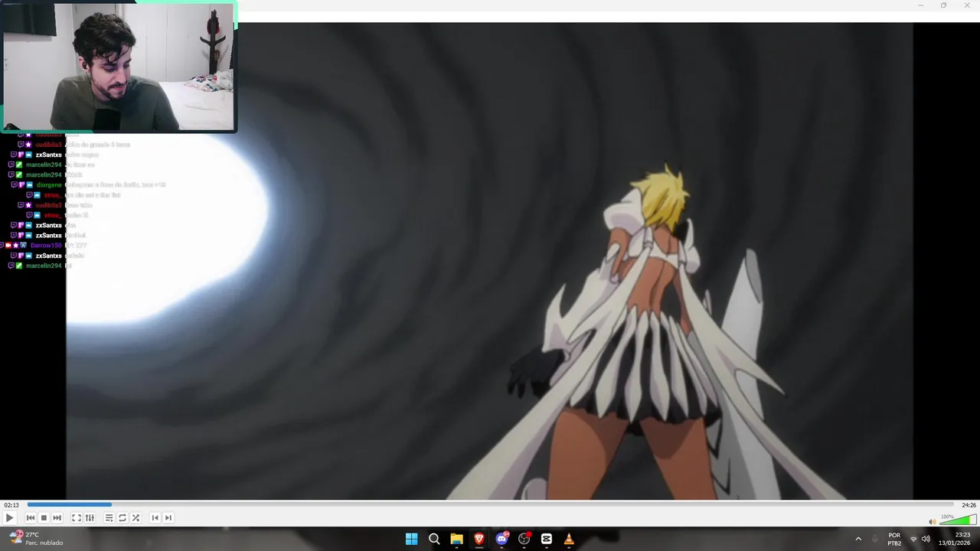Open CapCut from the taskbar
This screenshot has height=551, width=980.
(547, 539)
